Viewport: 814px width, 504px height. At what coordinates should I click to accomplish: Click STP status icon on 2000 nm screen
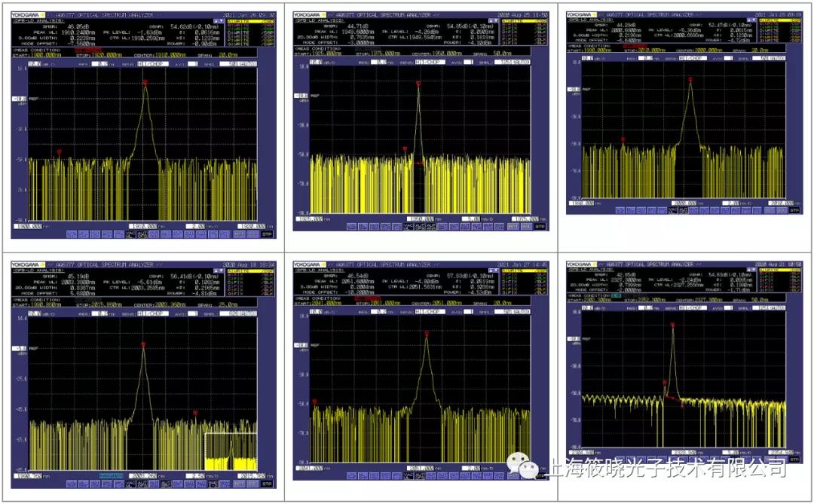pos(794,210)
